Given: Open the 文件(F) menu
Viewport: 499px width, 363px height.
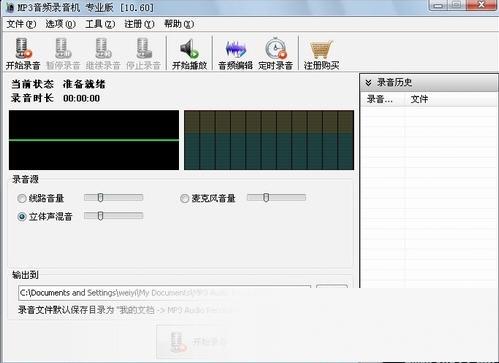Looking at the screenshot, I should 21,24.
